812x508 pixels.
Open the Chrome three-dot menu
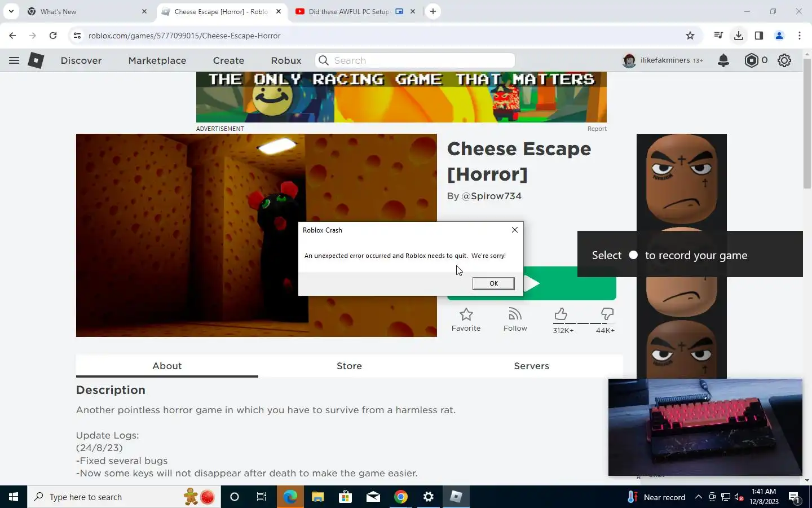pos(799,36)
